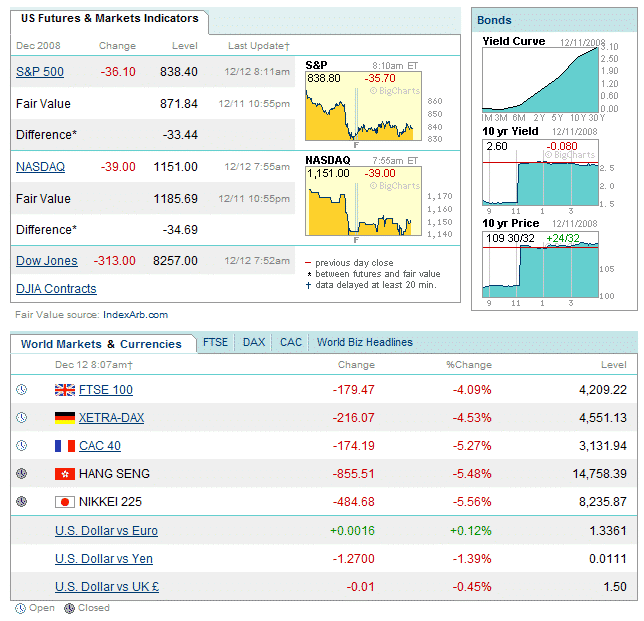
Task: Open U.S. Dollar vs Euro link
Action: click(106, 531)
